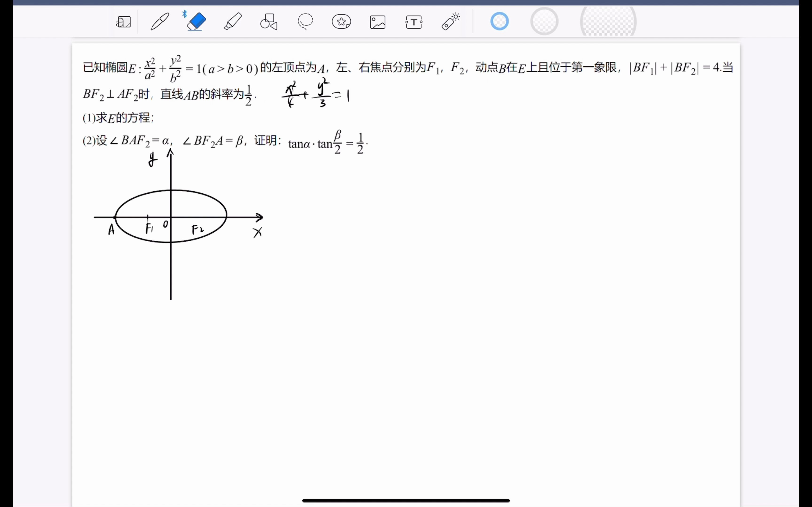Select the small eraser size circle
Viewport: 812px width, 507px height.
coord(499,21)
